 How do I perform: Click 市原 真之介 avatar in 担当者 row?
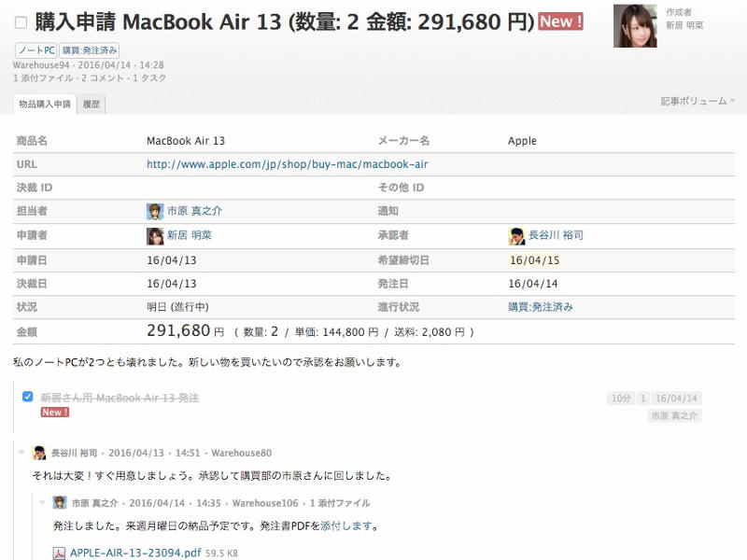[155, 212]
